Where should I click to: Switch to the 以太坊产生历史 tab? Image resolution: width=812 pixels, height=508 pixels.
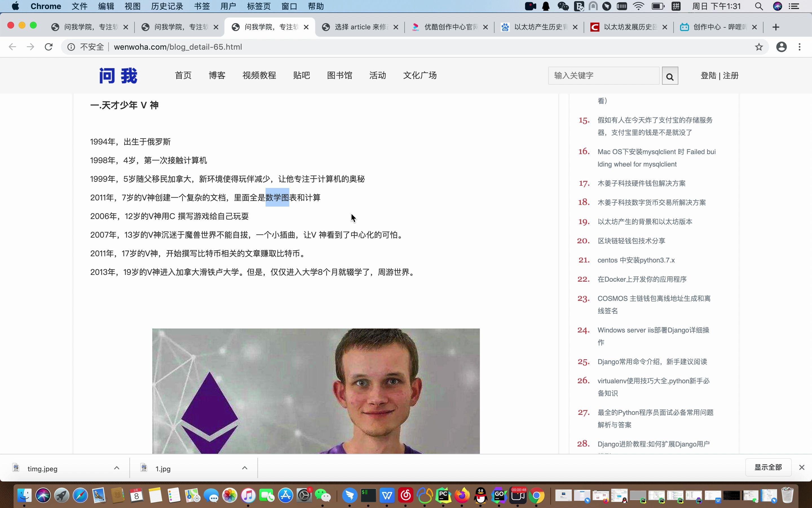point(539,27)
